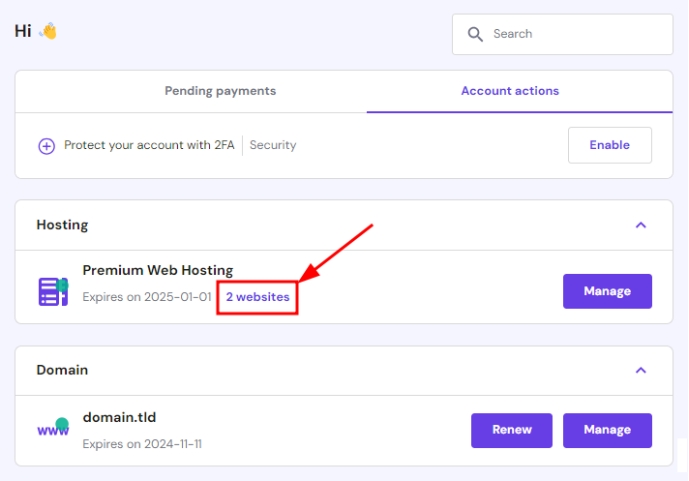The width and height of the screenshot is (689, 481).
Task: Collapse the Hosting section chevron
Action: tap(641, 225)
